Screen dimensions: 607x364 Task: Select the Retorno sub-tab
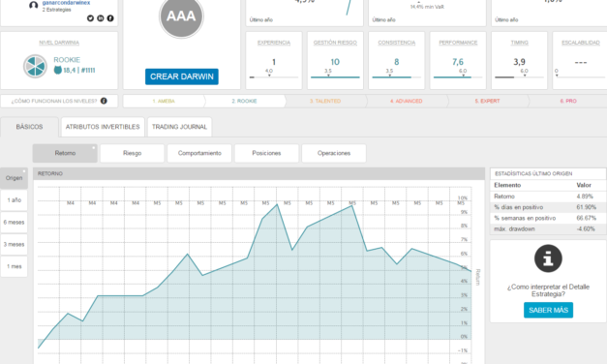65,153
